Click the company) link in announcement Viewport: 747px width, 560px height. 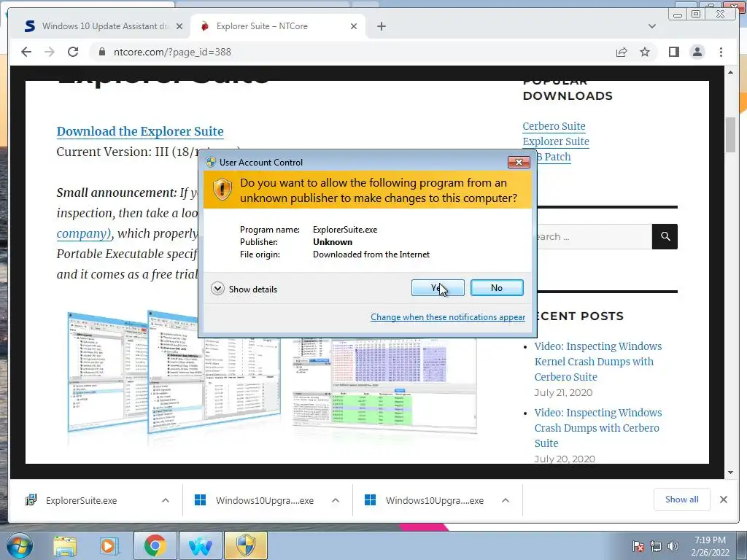(84, 234)
